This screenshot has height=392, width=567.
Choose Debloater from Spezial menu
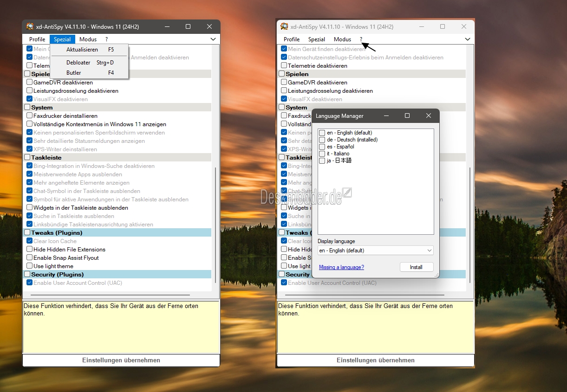tap(89, 63)
